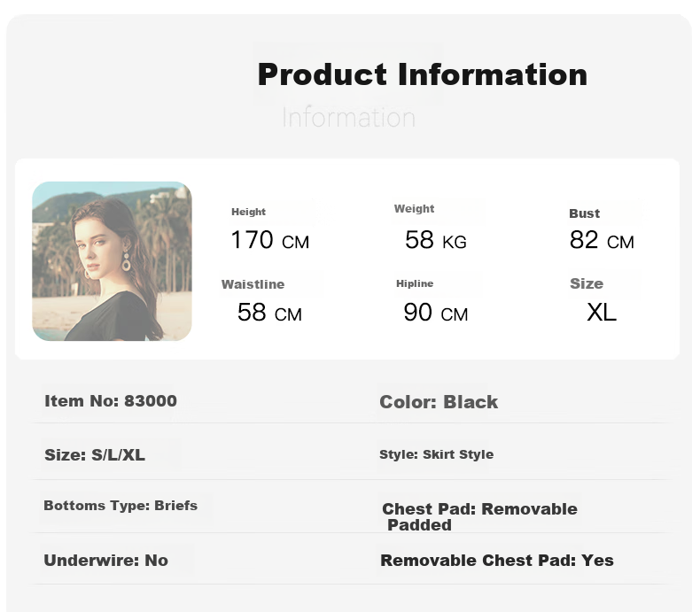The width and height of the screenshot is (700, 612).
Task: Click the Product Information heading
Action: click(x=423, y=74)
